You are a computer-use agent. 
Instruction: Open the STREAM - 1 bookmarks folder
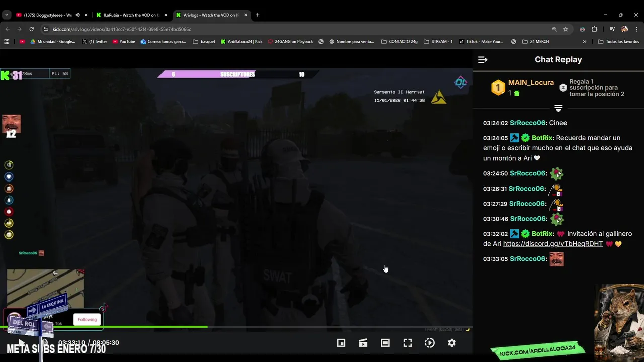[438, 42]
